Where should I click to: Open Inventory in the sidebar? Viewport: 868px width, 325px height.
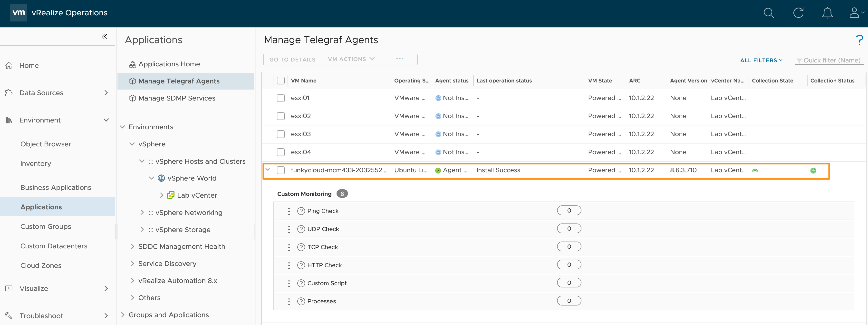(36, 164)
